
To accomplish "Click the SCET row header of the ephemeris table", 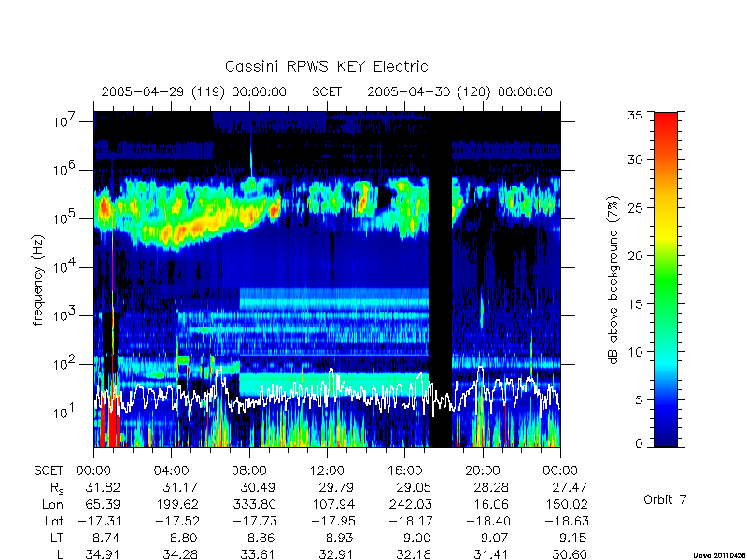I will click(x=49, y=470).
